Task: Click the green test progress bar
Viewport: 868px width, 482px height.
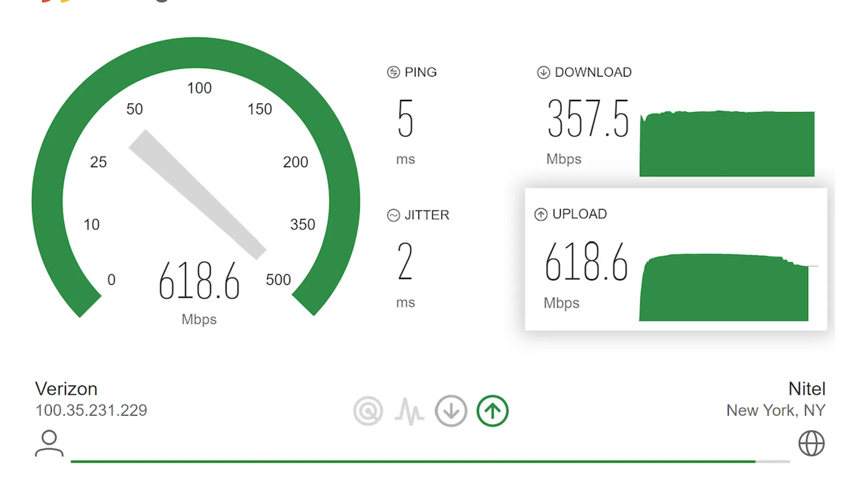Action: pos(413,461)
